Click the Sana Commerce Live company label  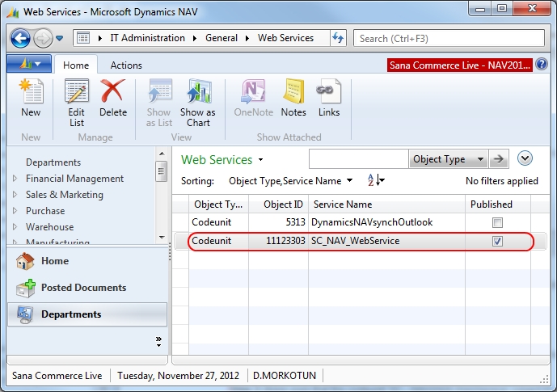(460, 65)
